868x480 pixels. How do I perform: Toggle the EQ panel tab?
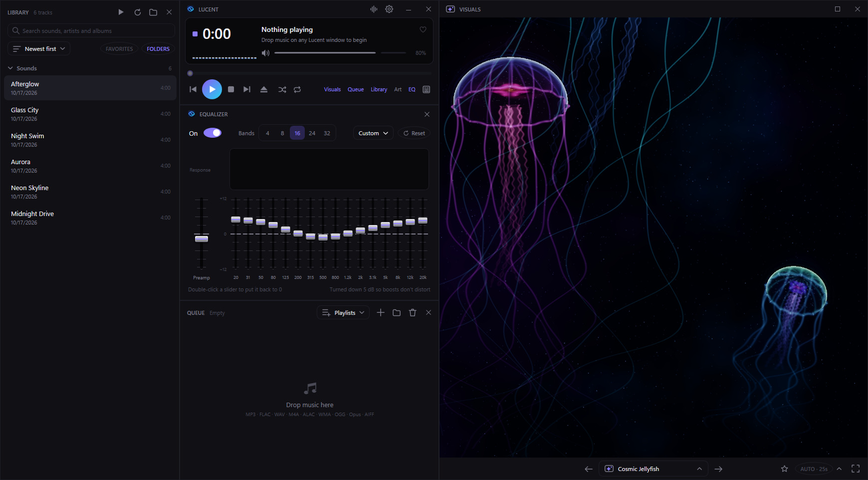click(412, 90)
